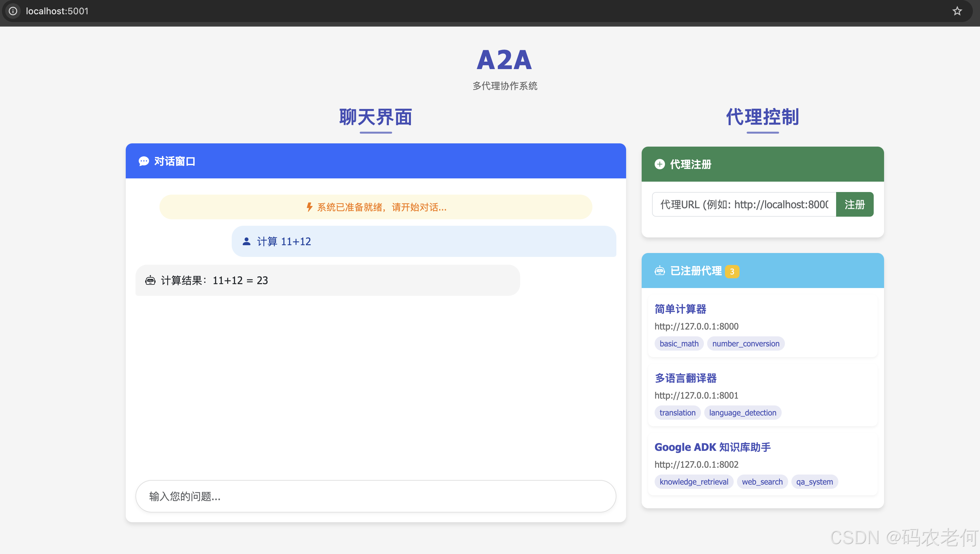Viewport: 980px width, 554px height.
Task: Click the robot icon in 计算结果 reply
Action: coord(150,281)
